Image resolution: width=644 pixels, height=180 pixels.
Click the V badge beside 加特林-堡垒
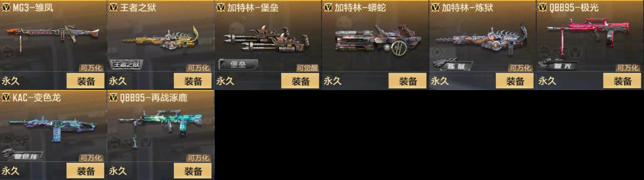pyautogui.click(x=221, y=7)
